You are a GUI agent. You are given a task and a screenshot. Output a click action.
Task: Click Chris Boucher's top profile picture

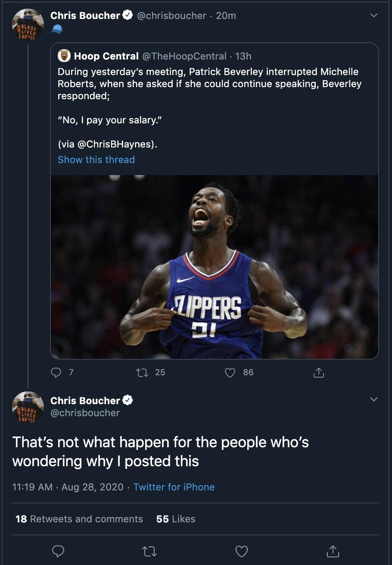point(28,25)
